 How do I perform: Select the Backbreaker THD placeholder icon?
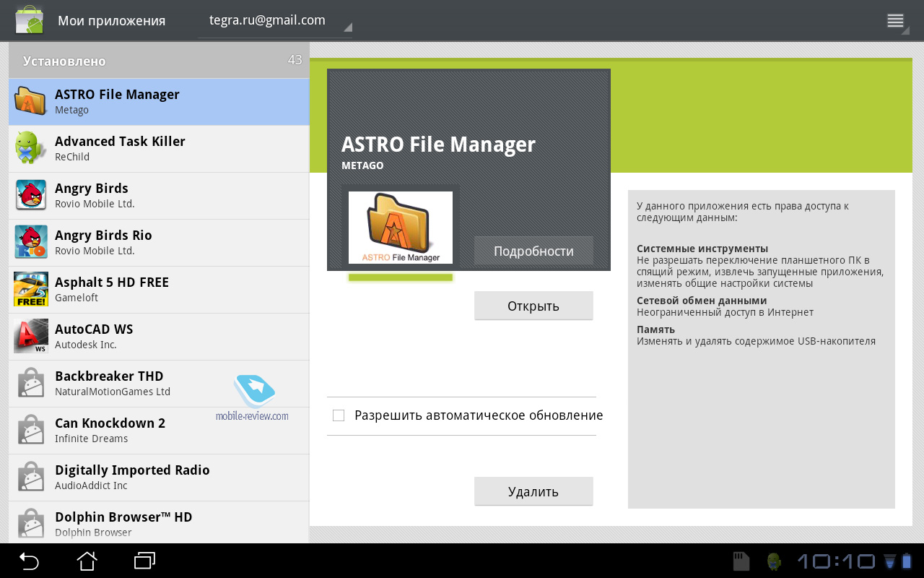31,384
